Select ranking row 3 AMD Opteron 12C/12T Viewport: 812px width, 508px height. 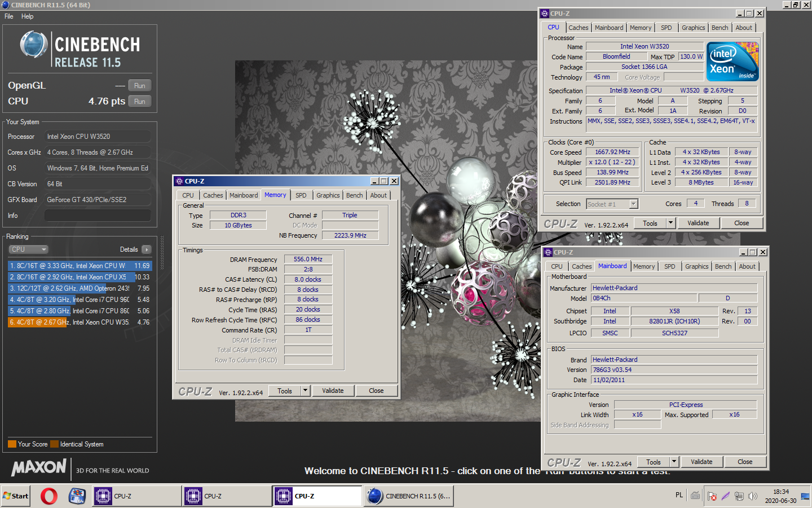click(x=80, y=288)
